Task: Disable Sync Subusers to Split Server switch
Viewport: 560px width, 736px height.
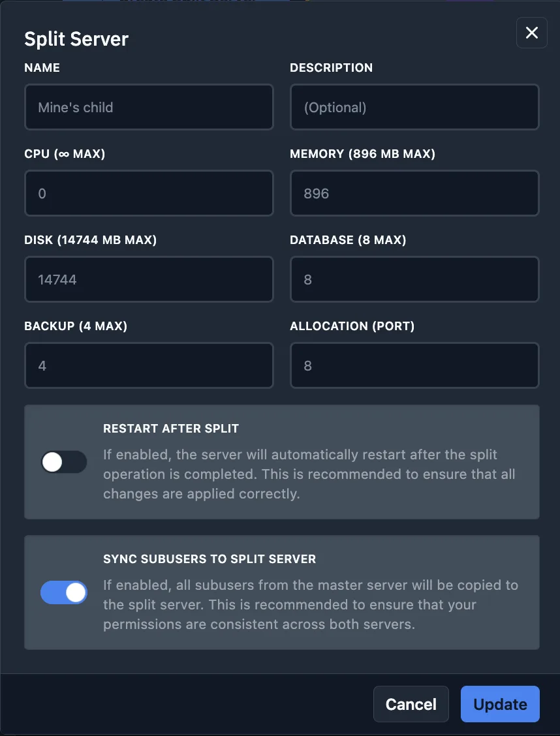Action: (x=64, y=592)
